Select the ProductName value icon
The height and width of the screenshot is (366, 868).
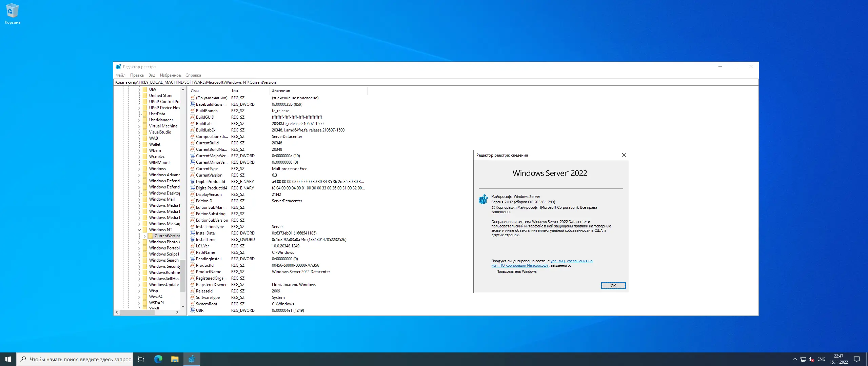tap(193, 271)
